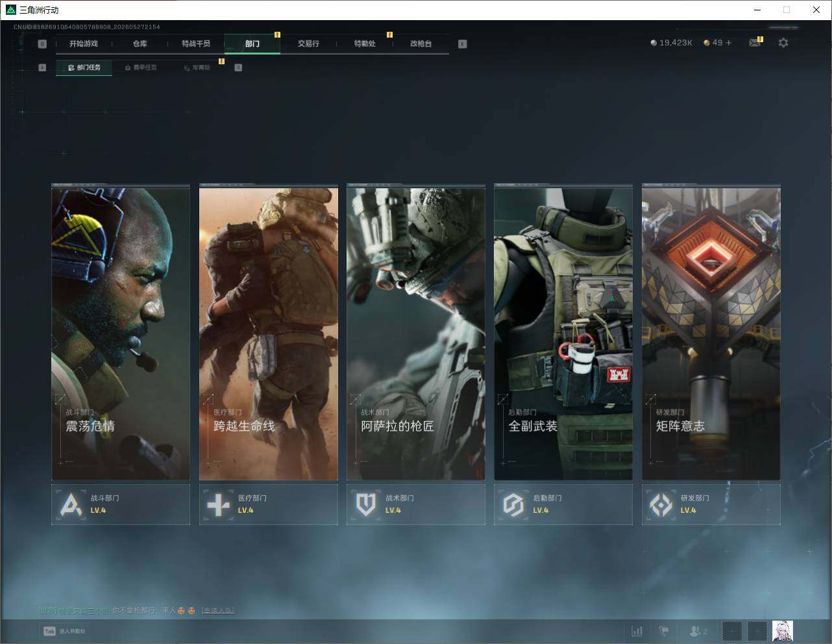The width and height of the screenshot is (832, 644).
Task: Click the 医疗部门 cross emblem icon
Action: coord(219,504)
